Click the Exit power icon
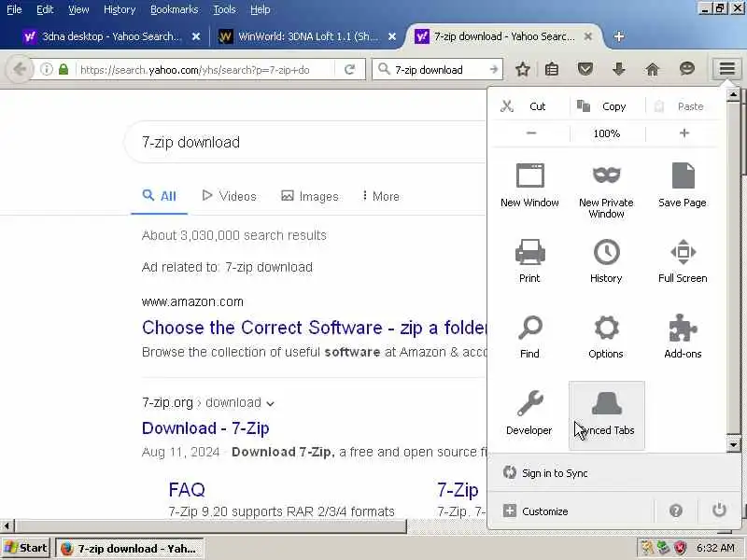Viewport: 747px width, 560px height. [719, 510]
